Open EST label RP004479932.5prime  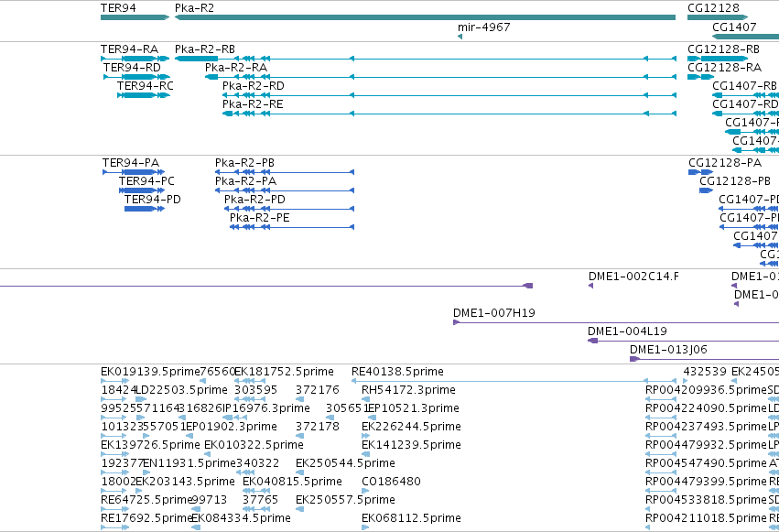[x=706, y=446]
